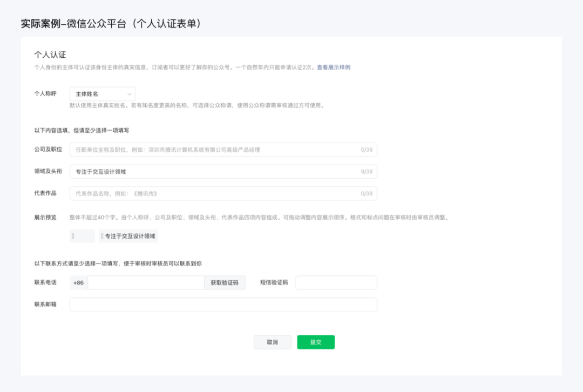
Task: Select the 专注于交互设计领域 preview tag
Action: (x=128, y=236)
